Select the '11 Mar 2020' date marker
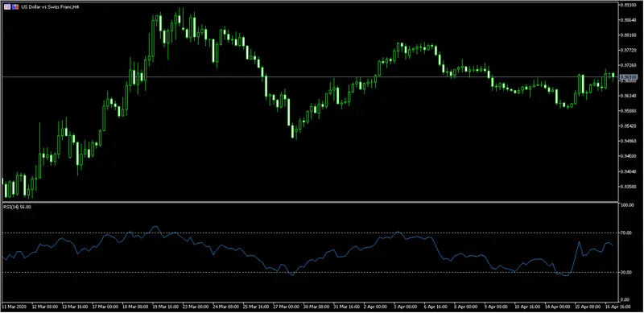The image size is (644, 313). click(x=14, y=307)
